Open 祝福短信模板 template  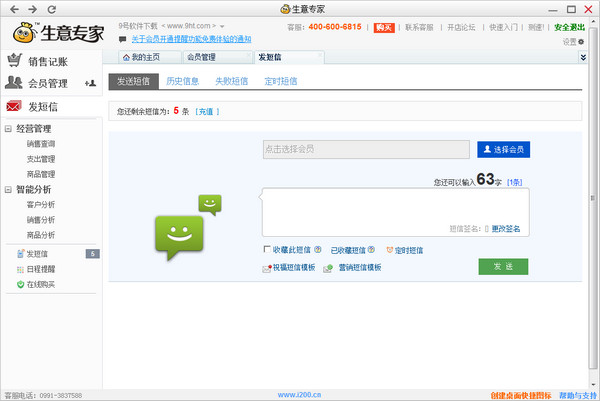tap(289, 268)
